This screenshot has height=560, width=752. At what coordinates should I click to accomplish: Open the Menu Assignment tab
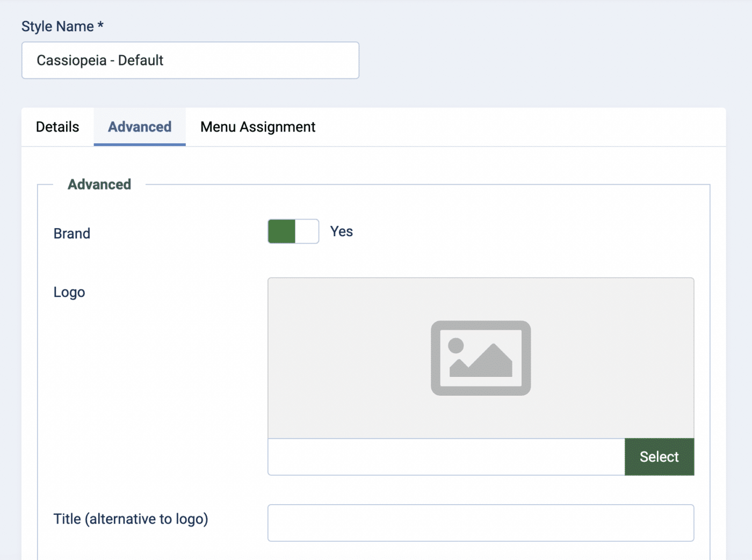pos(257,127)
